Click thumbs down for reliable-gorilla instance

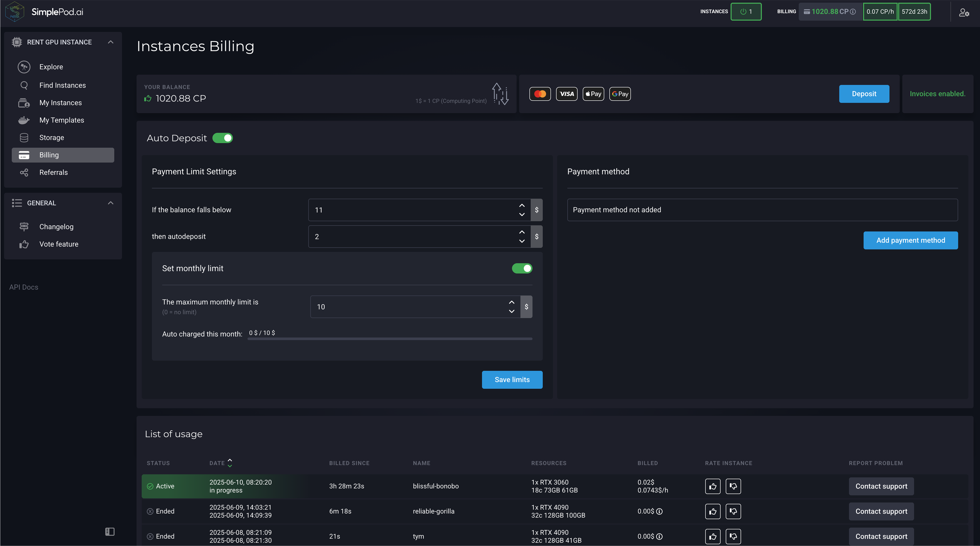(733, 511)
